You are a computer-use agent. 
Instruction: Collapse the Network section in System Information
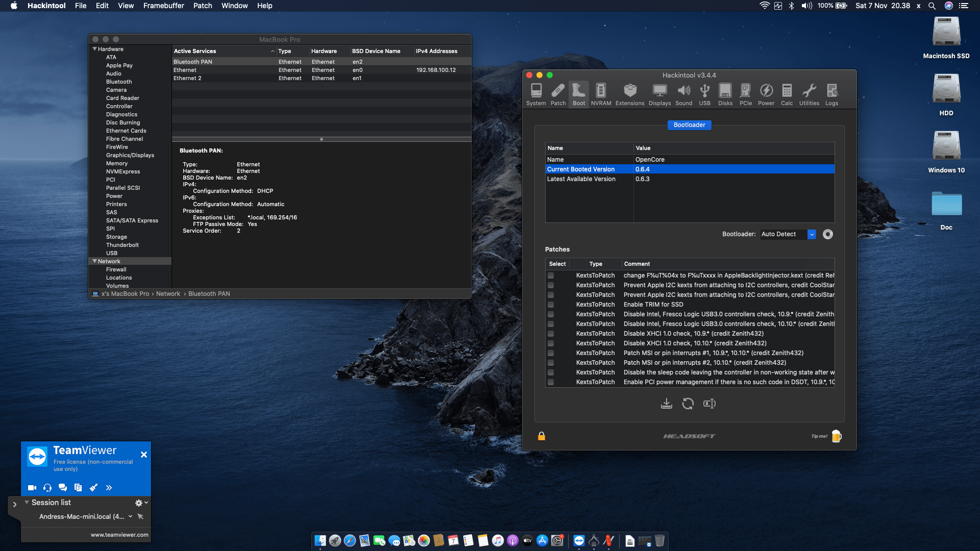(x=95, y=261)
